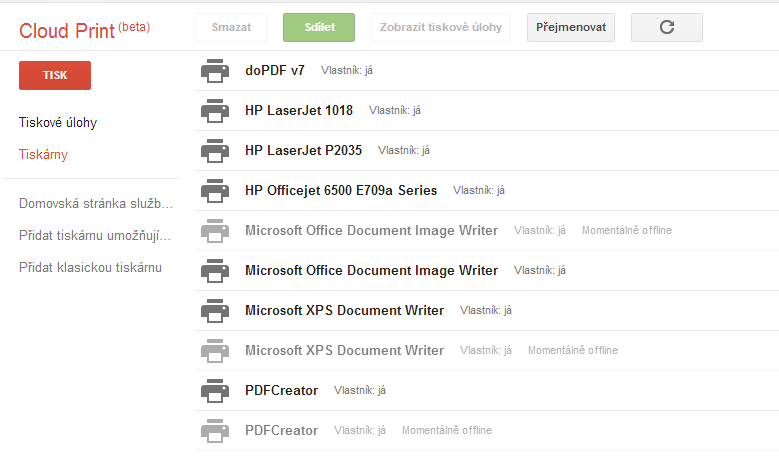The width and height of the screenshot is (779, 459).
Task: Click Vlastník: já on the doPDF v7 row
Action: (346, 71)
